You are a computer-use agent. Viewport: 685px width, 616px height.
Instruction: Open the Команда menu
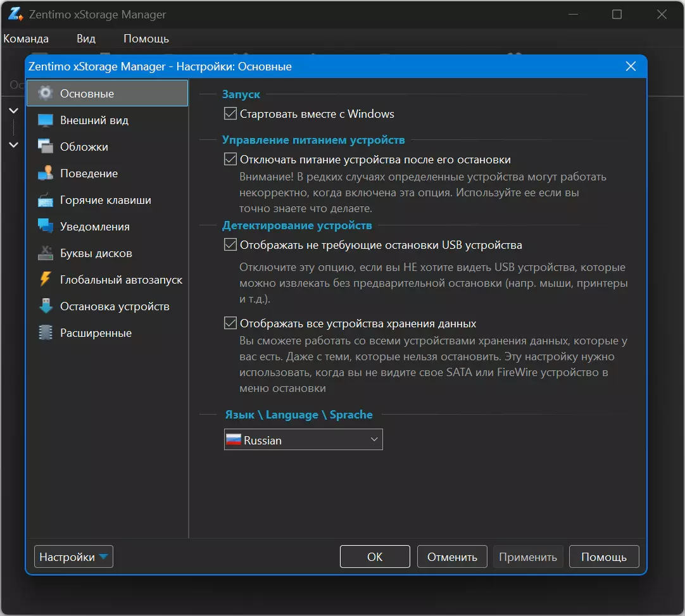pyautogui.click(x=26, y=39)
